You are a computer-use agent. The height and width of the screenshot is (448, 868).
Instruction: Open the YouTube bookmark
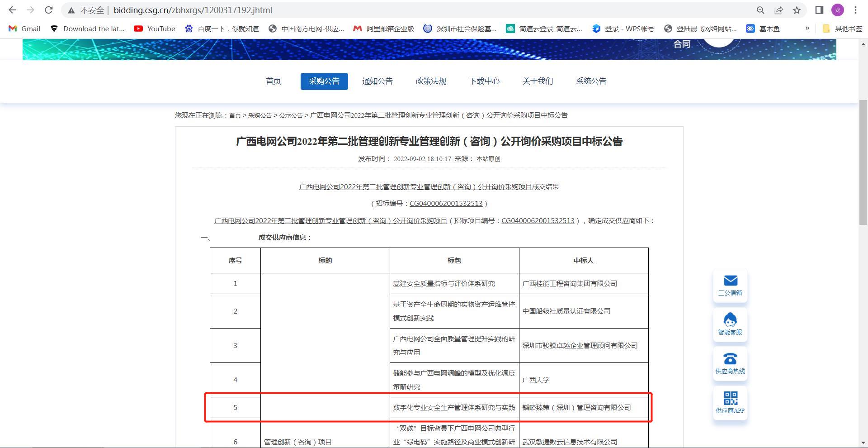[x=154, y=29]
